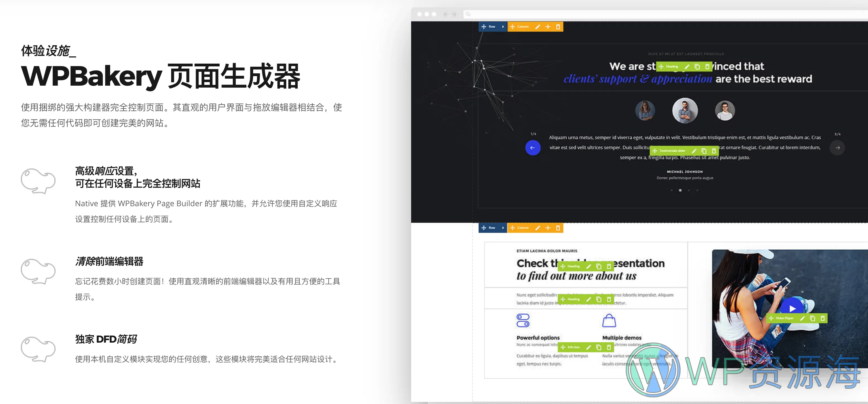Edit the lower Column with pencil icon

pyautogui.click(x=538, y=228)
